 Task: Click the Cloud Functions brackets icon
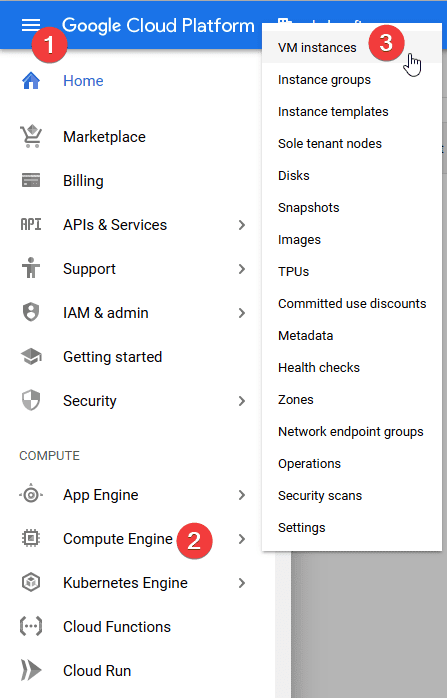31,627
